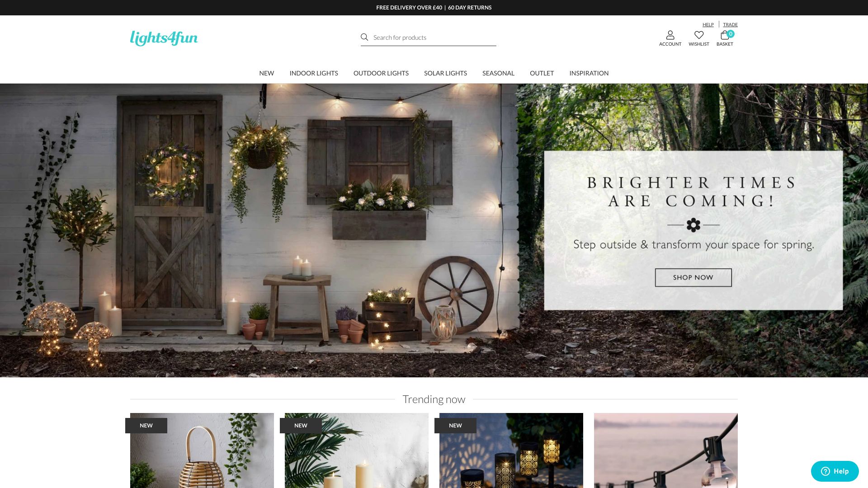Toggle the NEW category tab
This screenshot has width=868, height=488.
(266, 73)
